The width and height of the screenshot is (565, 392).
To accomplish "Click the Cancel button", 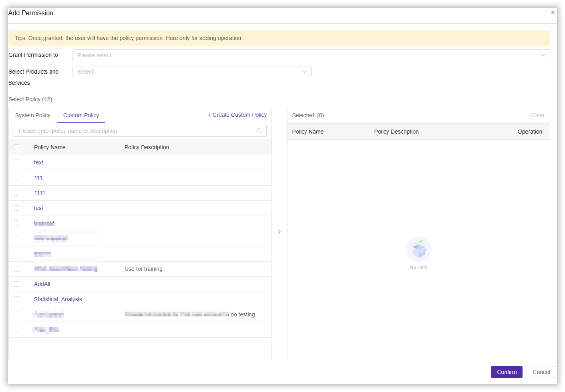I will pyautogui.click(x=541, y=372).
